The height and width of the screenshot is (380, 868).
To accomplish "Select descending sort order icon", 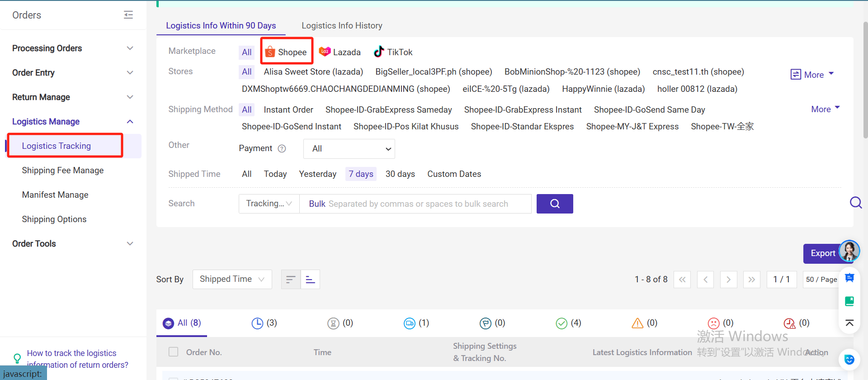I will click(291, 280).
